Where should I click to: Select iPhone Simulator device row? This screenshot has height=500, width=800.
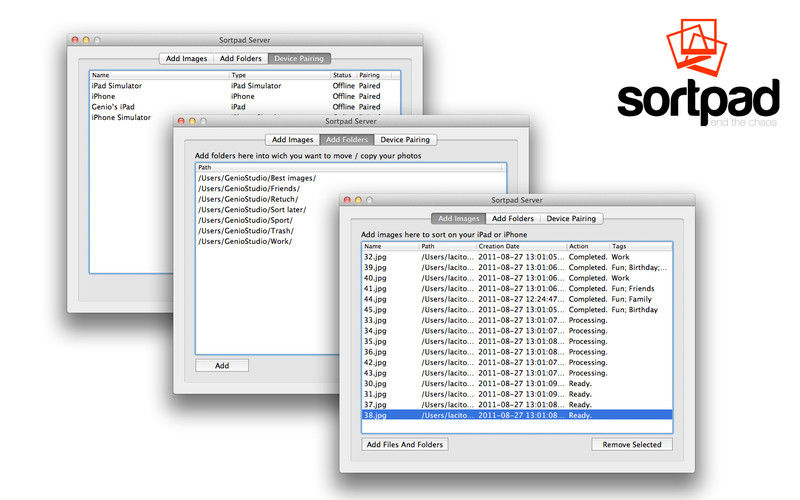[x=121, y=117]
